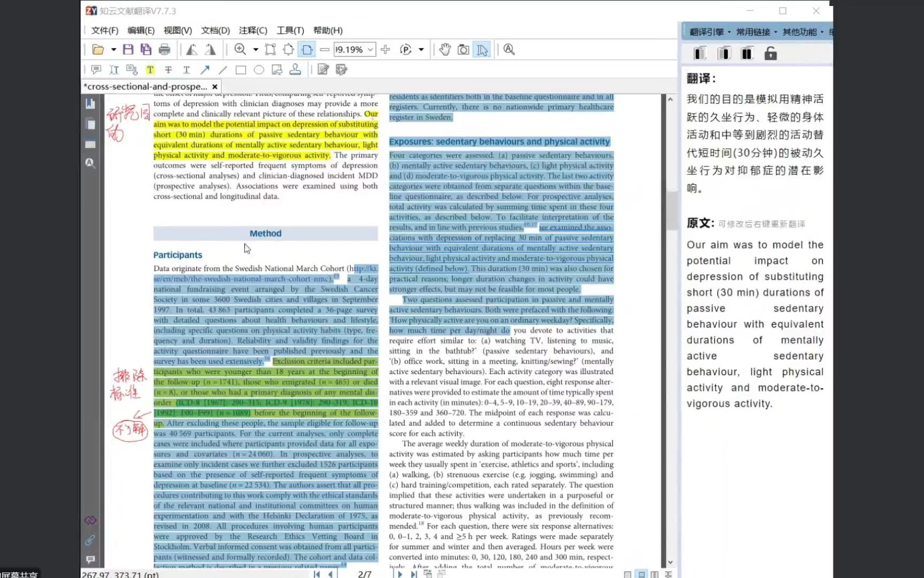Fit the whole page in view
Image resolution: width=924 pixels, height=578 pixels.
289,50
